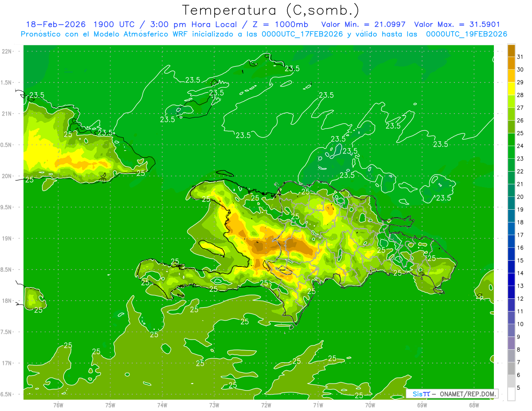Screen dimensions: 532x411
Task: Click the legend value "23"
Action: point(520,158)
